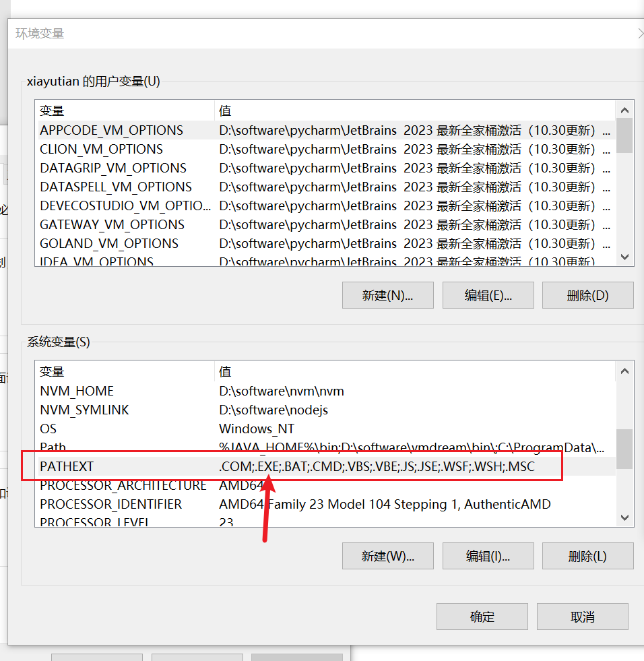Select the OS Windows_NT variable row

click(49, 429)
